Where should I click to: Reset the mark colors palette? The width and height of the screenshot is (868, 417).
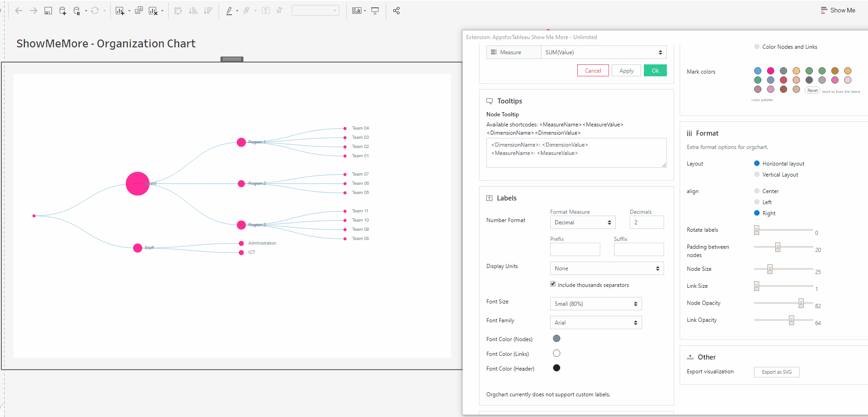click(x=812, y=91)
